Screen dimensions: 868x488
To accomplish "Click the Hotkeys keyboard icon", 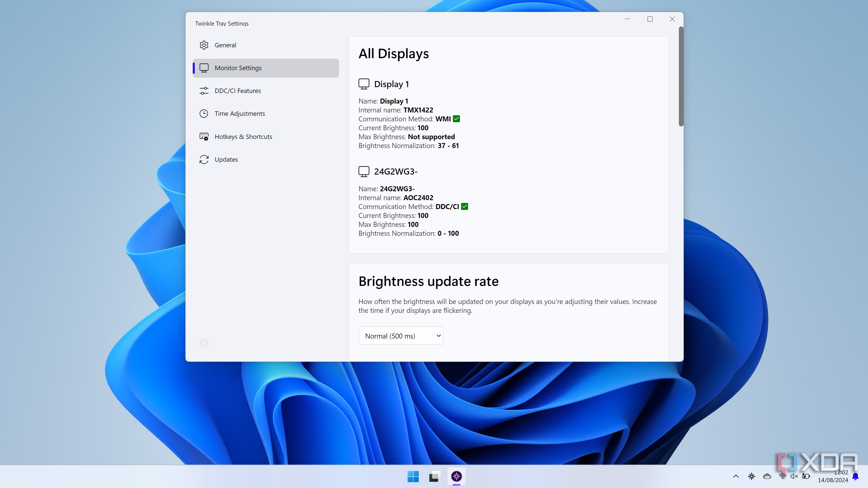I will (204, 137).
